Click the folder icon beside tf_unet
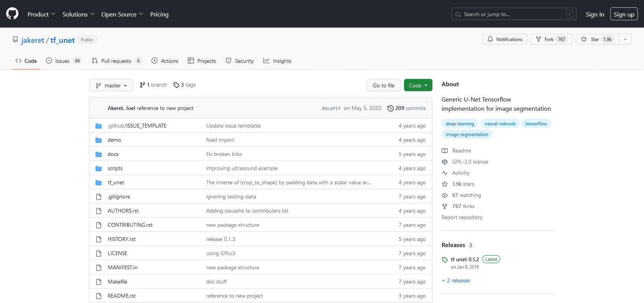The image size is (644, 303). point(99,183)
